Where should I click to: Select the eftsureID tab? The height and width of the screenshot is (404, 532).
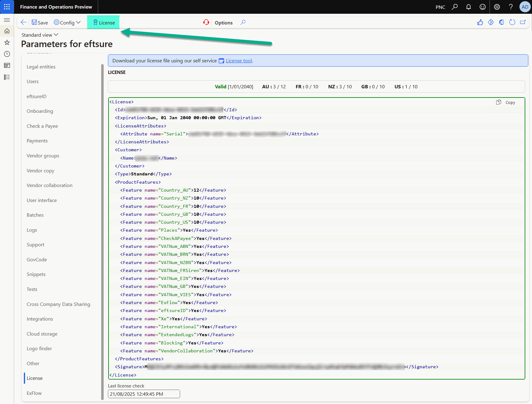point(37,96)
